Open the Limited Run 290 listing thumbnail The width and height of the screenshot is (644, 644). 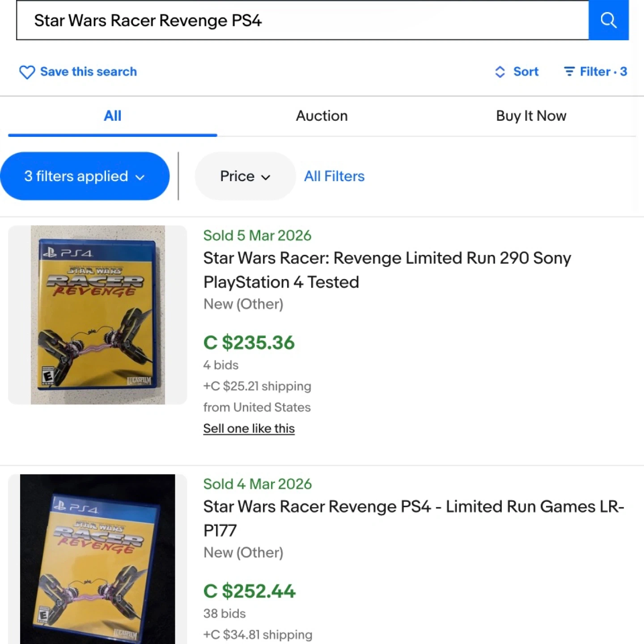pos(97,315)
